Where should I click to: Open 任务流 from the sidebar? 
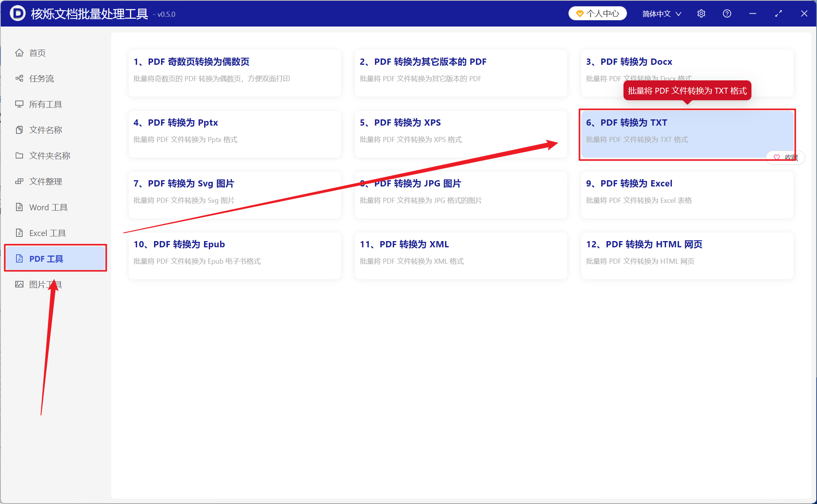click(55, 78)
